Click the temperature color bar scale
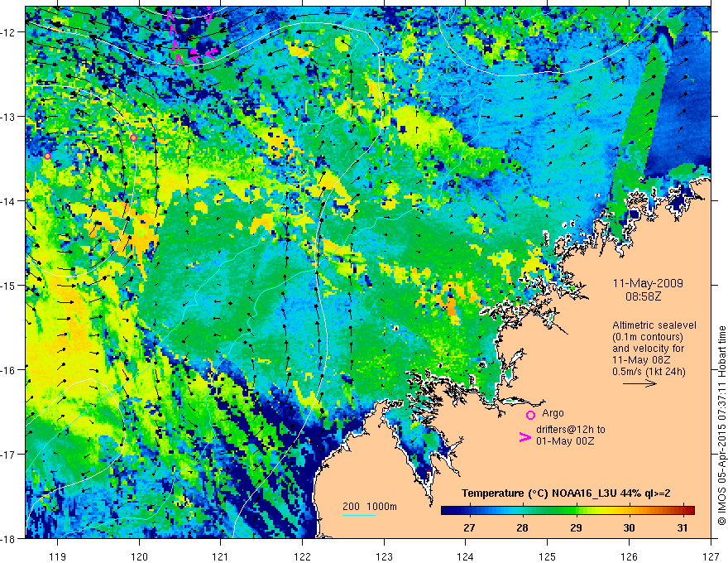Viewport: 728px width, 563px height. pos(568,510)
